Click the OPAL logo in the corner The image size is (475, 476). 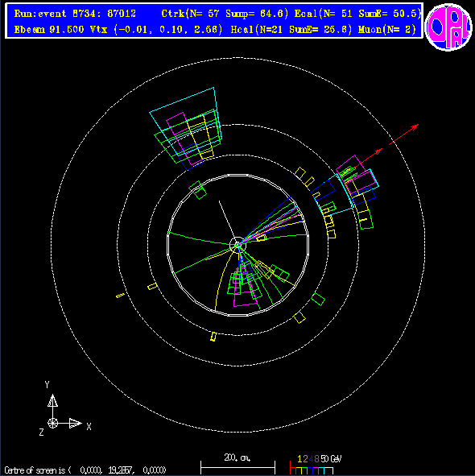click(x=448, y=27)
